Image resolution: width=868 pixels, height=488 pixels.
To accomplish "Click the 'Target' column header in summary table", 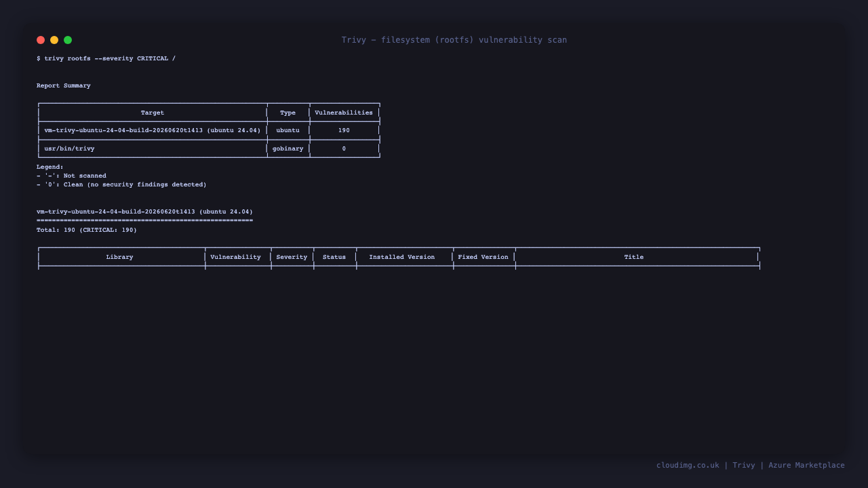I will click(153, 113).
